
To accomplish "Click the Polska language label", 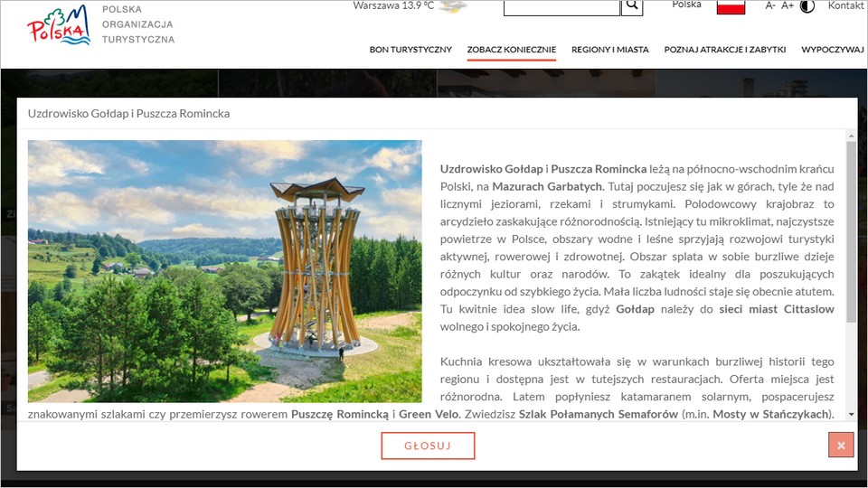I will (x=686, y=5).
